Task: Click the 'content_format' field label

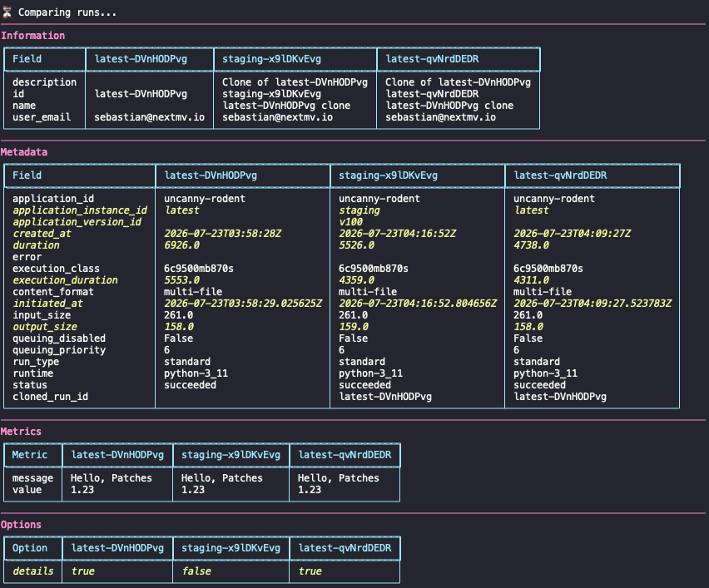Action: click(x=53, y=292)
